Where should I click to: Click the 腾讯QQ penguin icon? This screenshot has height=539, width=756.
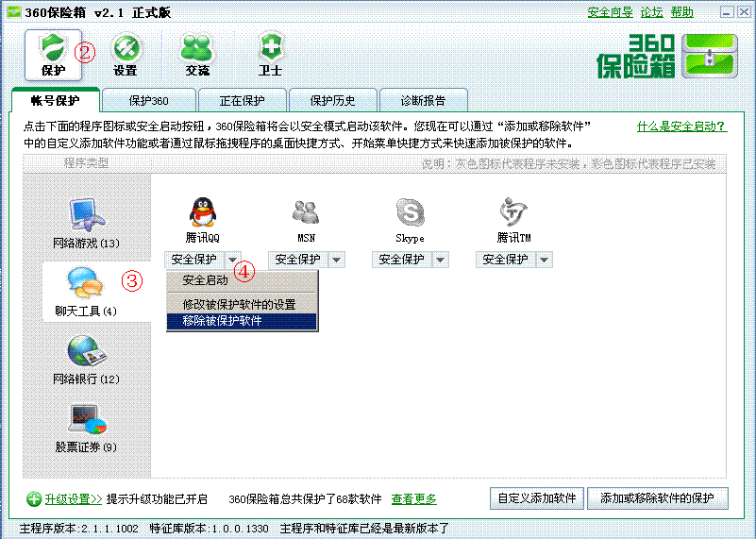click(203, 211)
